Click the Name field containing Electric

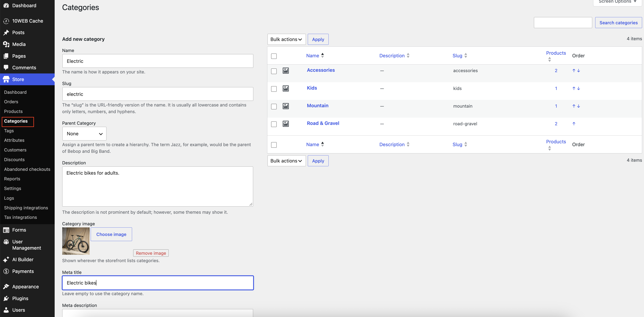tap(158, 61)
